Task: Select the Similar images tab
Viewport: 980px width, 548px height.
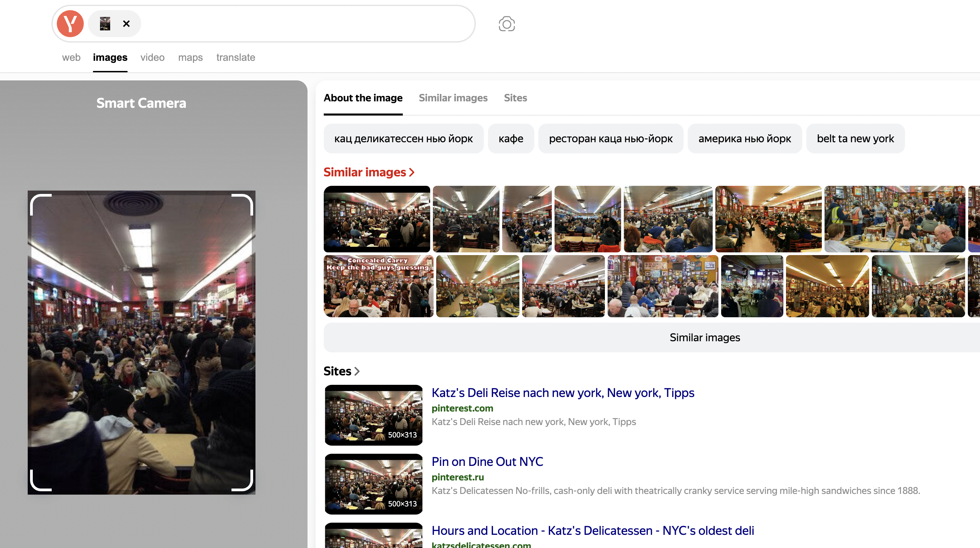Action: point(453,98)
